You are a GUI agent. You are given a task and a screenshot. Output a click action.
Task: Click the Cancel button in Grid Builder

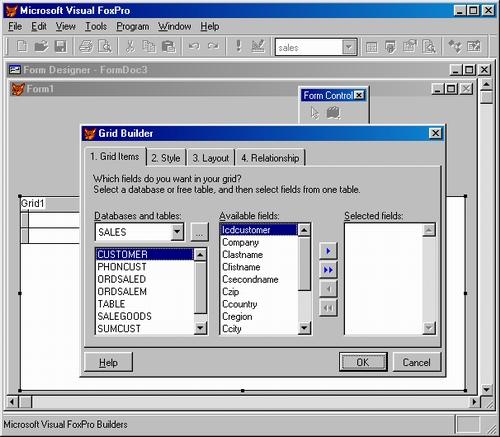pyautogui.click(x=417, y=362)
